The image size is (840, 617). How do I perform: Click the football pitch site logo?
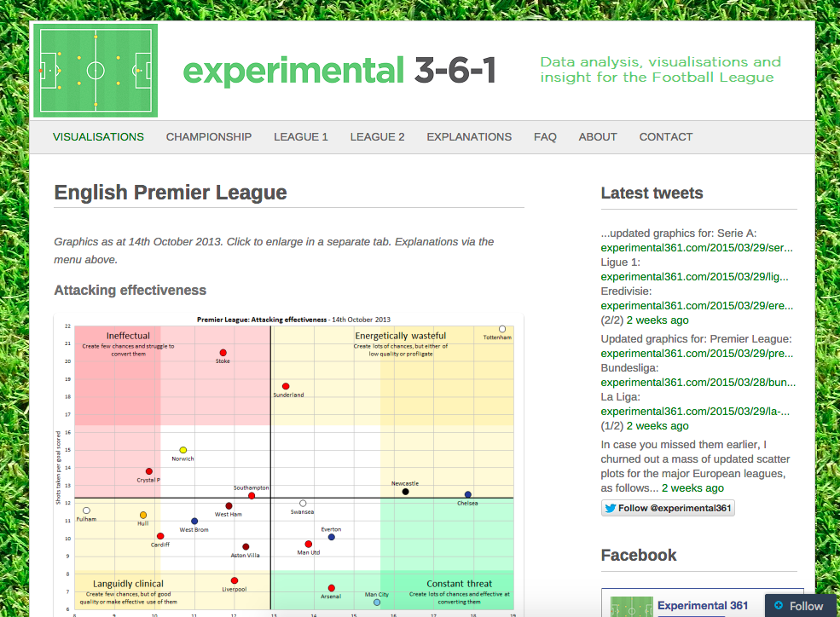96,70
